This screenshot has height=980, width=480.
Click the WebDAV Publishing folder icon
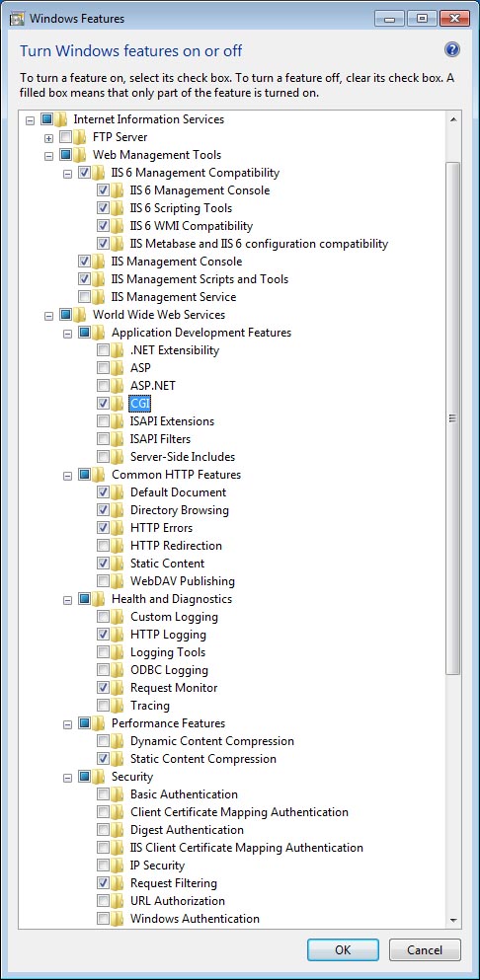(118, 580)
